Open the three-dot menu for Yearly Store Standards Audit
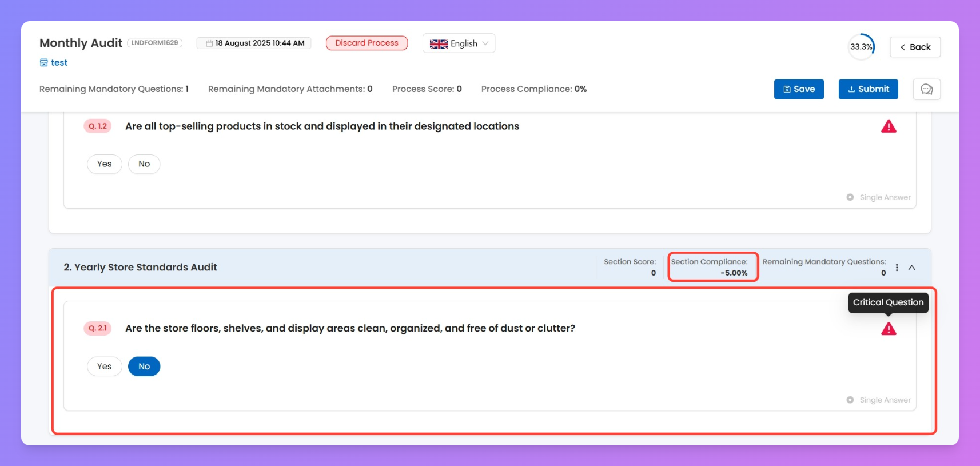This screenshot has width=980, height=466. 897,268
